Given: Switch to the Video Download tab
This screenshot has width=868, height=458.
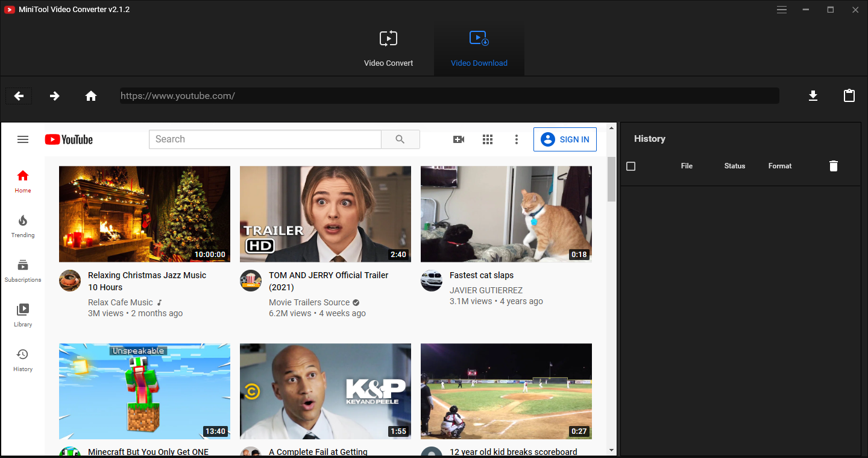Looking at the screenshot, I should (479, 48).
